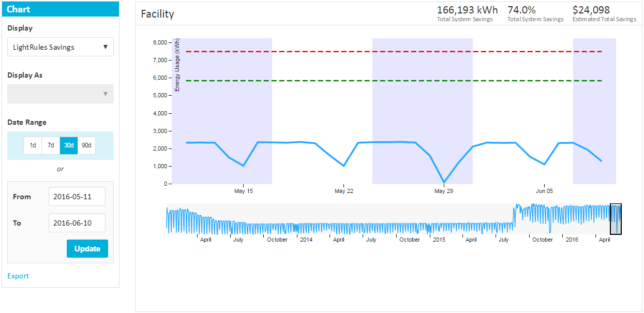Select the 7d date range
The image size is (644, 313).
51,145
